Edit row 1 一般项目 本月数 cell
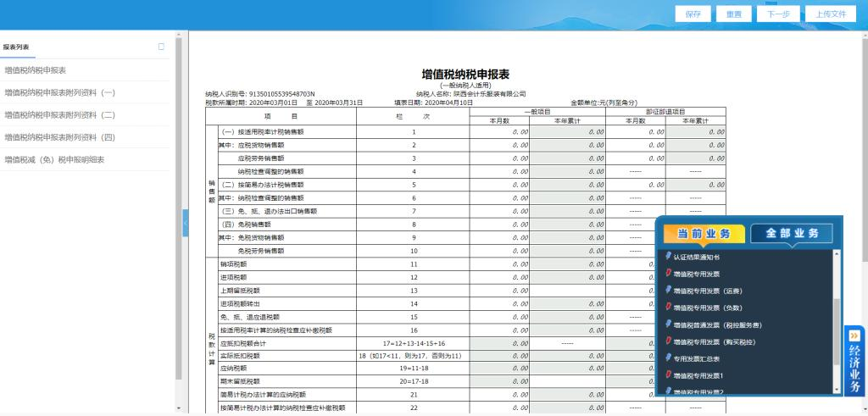Image resolution: width=868 pixels, height=416 pixels. coord(499,132)
